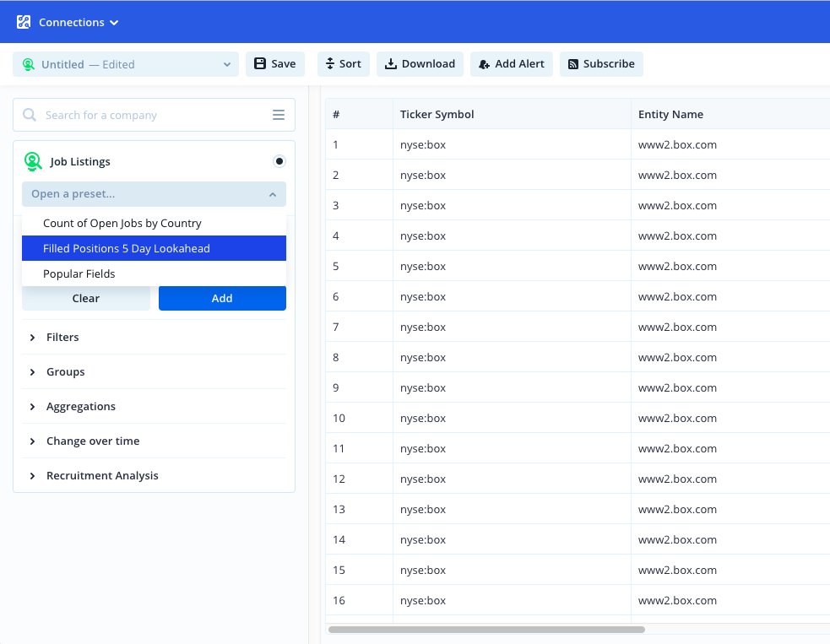
Task: Collapse the Open a preset dropdown
Action: pos(273,193)
